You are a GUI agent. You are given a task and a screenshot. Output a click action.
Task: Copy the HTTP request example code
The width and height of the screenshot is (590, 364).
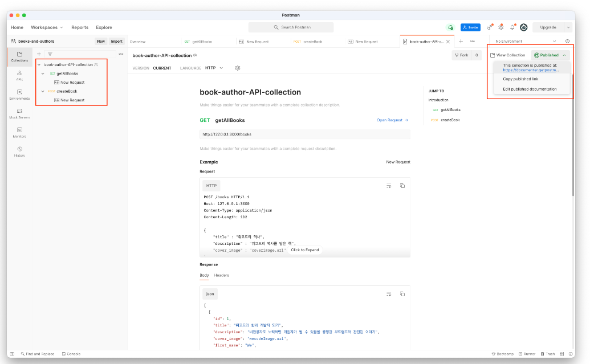402,186
